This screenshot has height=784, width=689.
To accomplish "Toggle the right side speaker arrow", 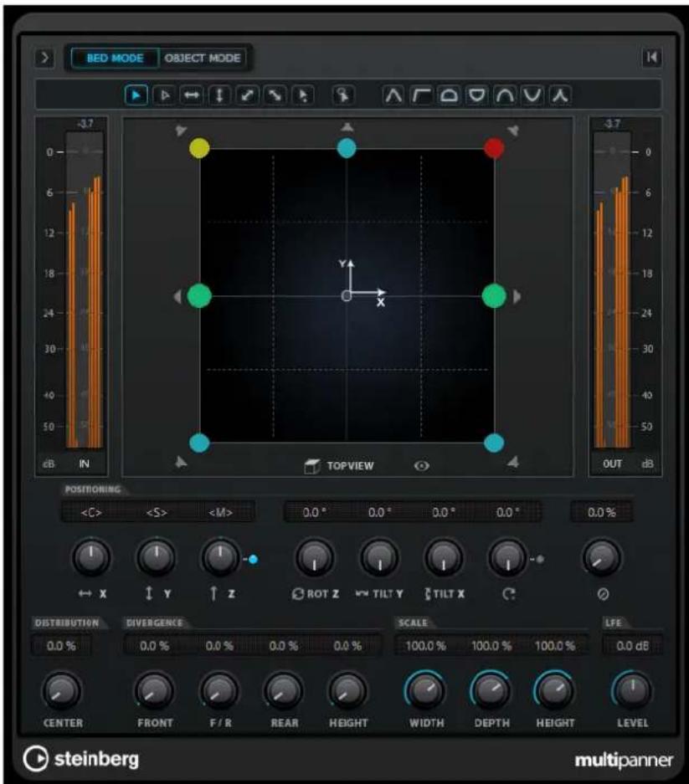I will [517, 296].
